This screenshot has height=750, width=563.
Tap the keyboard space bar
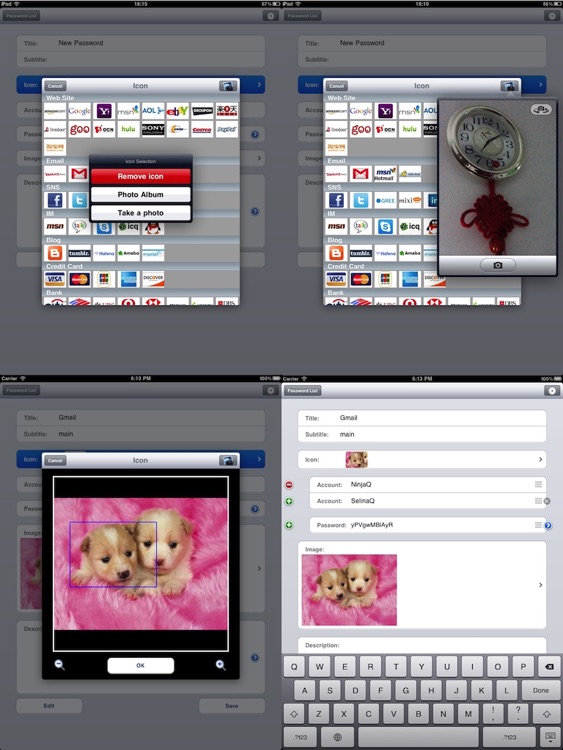coord(421,737)
